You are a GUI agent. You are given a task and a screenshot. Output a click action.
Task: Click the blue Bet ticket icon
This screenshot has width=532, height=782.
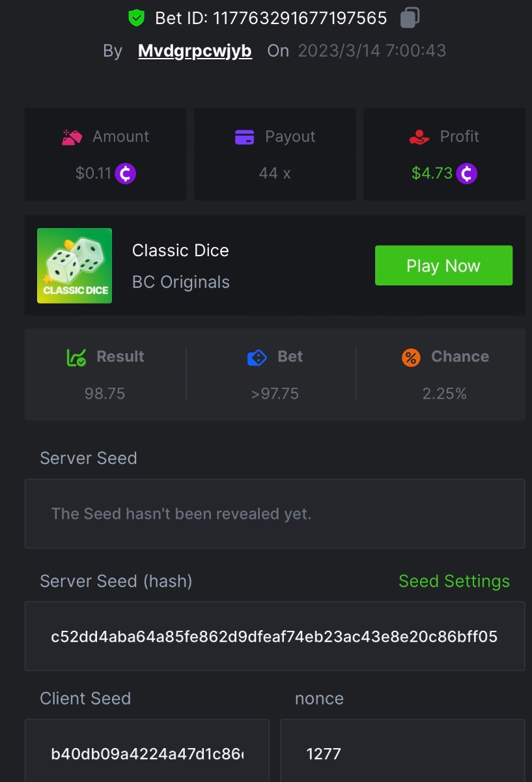coord(258,357)
